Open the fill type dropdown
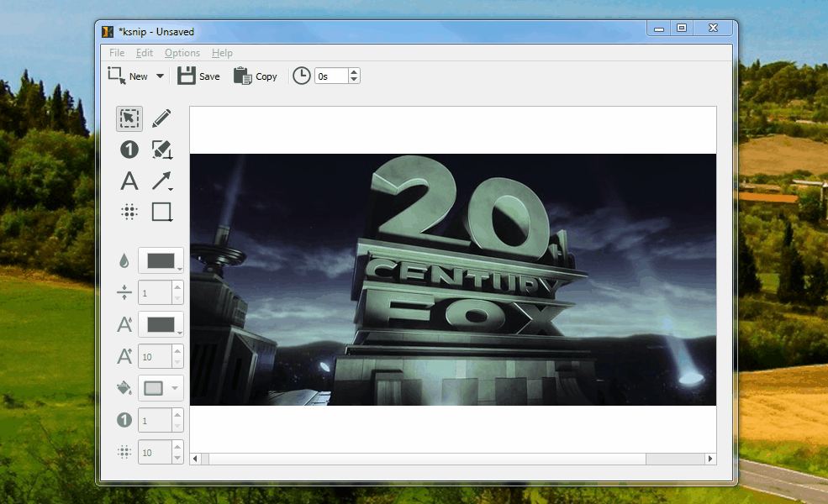The image size is (828, 504). click(x=161, y=388)
